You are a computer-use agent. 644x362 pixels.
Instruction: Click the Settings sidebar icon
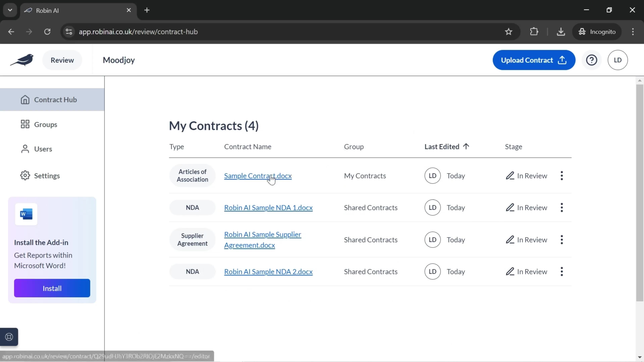pos(25,175)
